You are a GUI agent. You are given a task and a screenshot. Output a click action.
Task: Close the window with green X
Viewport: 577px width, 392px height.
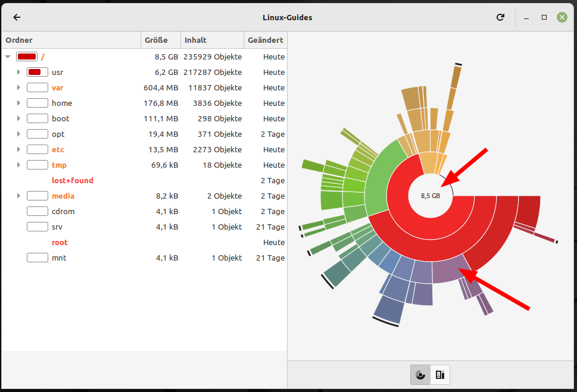tap(562, 17)
